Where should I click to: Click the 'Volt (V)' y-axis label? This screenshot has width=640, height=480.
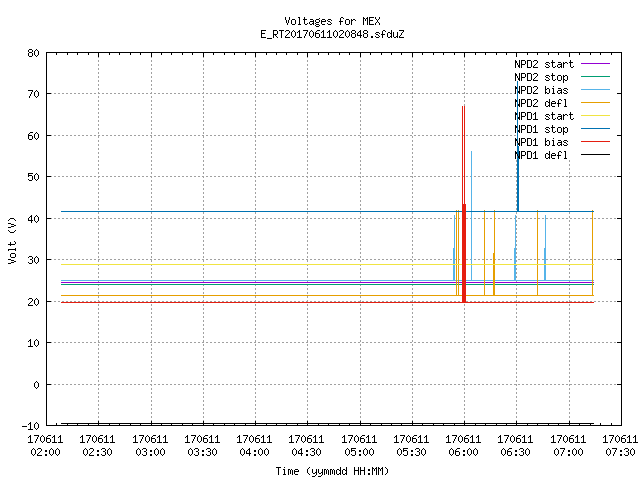coord(12,240)
